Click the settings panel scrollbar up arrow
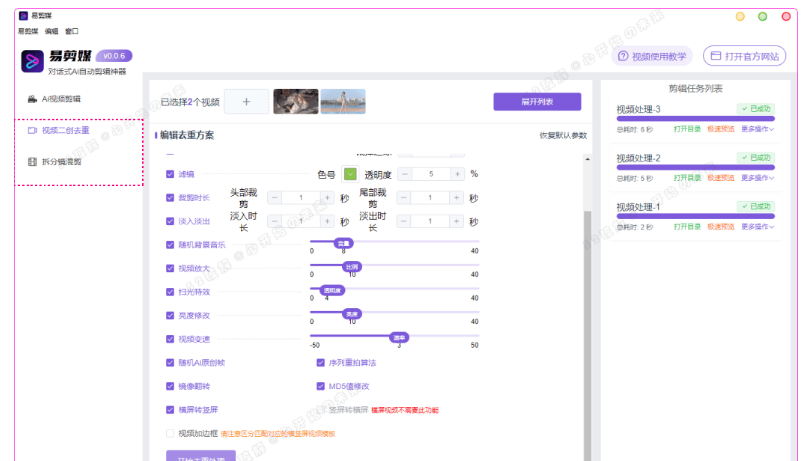 point(587,159)
